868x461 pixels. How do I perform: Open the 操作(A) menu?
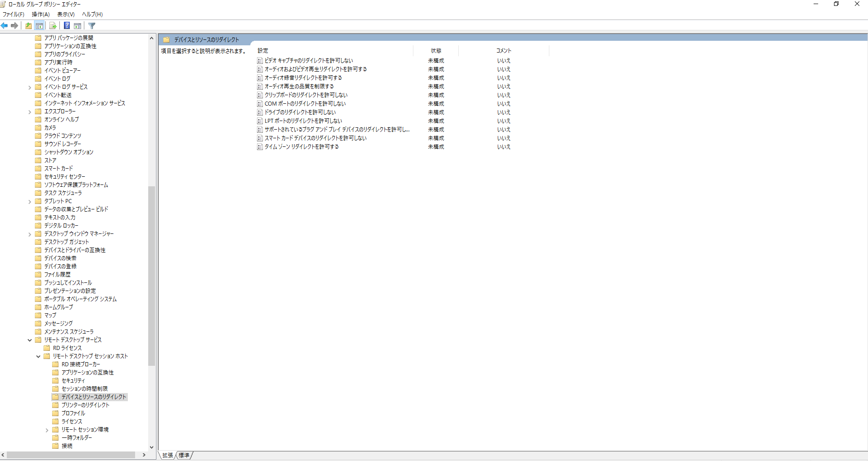41,14
